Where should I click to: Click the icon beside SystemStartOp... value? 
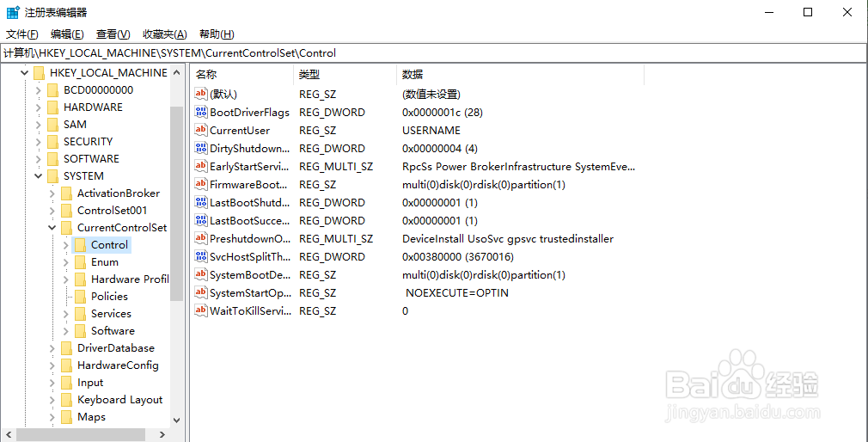click(201, 292)
